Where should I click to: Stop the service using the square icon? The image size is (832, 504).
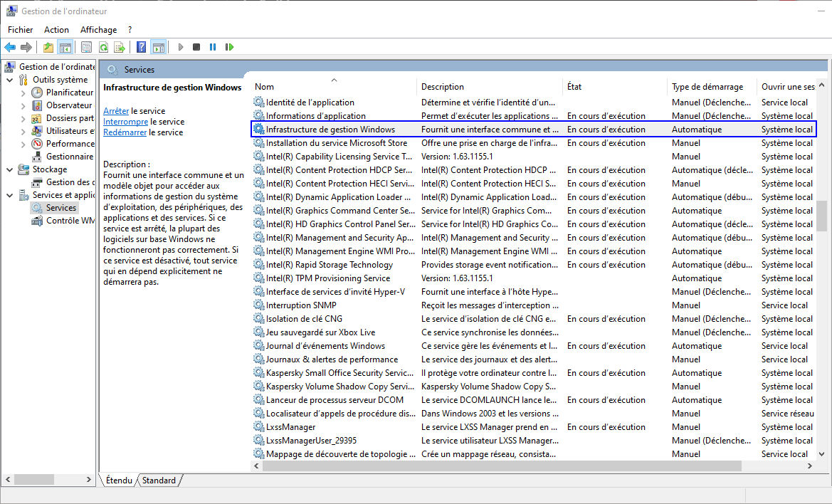point(196,47)
